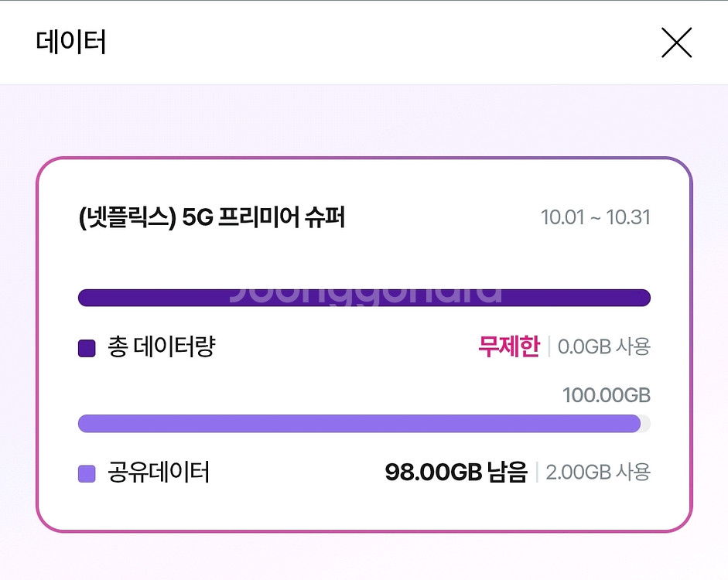Viewport: 728px width, 580px height.
Task: Click the 10.31 end date
Action: 628,218
